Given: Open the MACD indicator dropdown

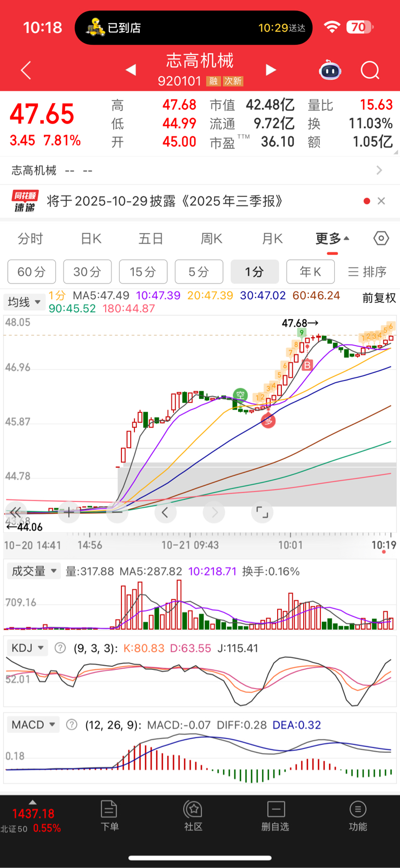Looking at the screenshot, I should [x=33, y=725].
